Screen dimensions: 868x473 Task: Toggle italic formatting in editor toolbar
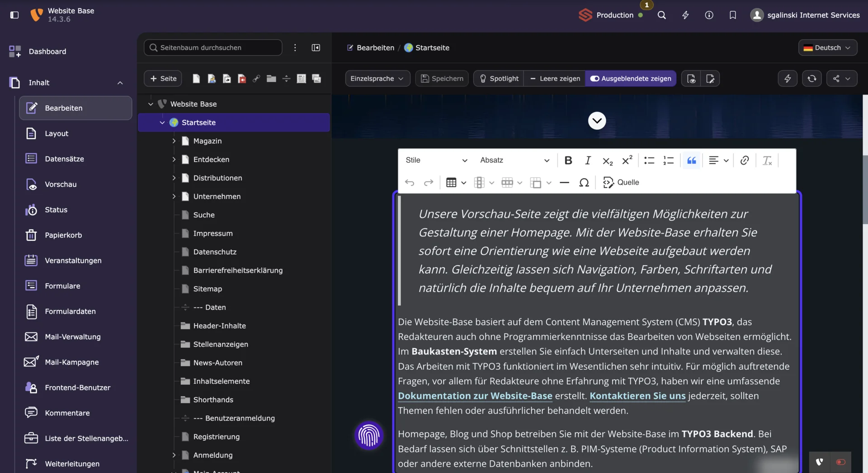[588, 160]
